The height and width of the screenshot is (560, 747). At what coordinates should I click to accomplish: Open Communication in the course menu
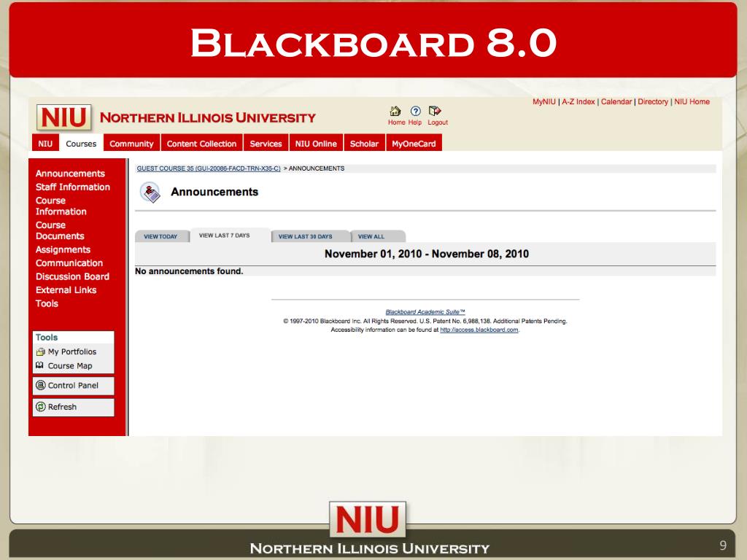point(69,262)
